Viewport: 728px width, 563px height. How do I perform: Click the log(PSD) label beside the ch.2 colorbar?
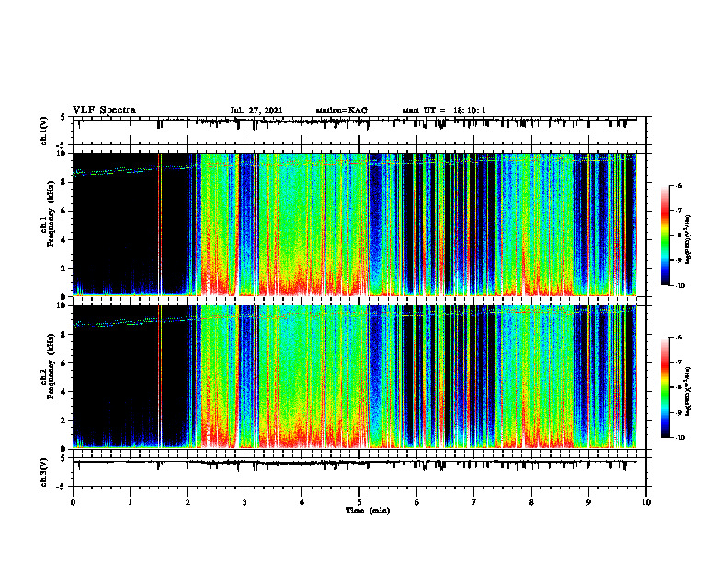click(x=688, y=392)
